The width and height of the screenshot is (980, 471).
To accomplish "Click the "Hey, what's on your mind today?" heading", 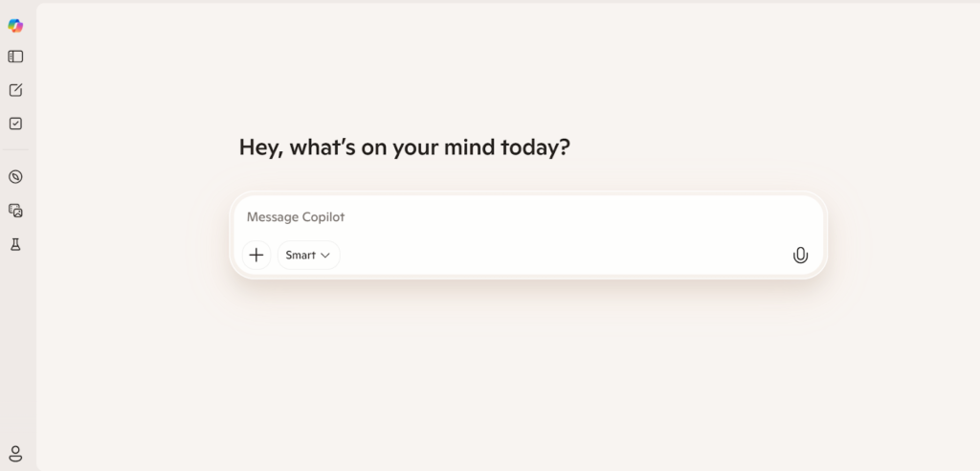I will pyautogui.click(x=404, y=148).
